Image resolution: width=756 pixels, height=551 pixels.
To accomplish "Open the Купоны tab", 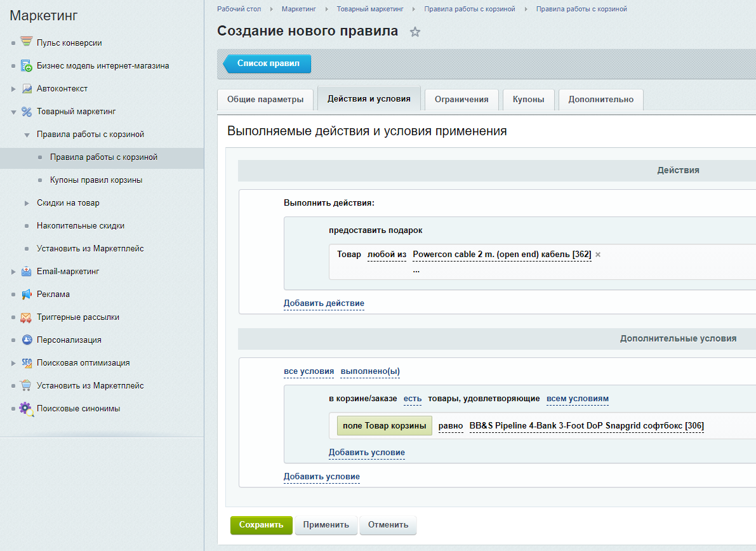I will point(528,100).
